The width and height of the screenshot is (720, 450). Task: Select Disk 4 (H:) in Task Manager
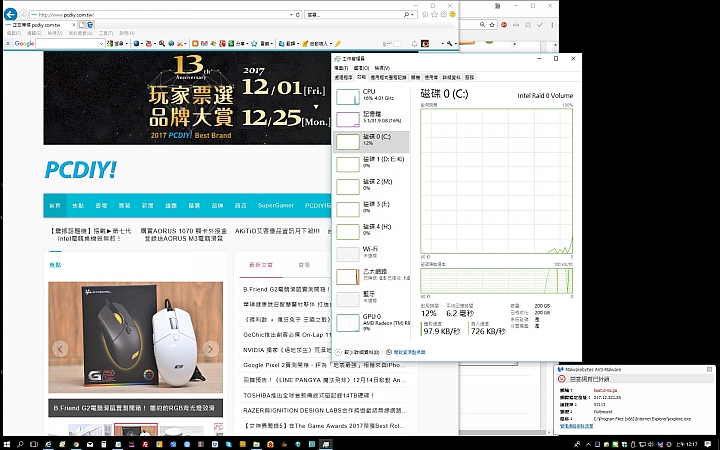[371, 231]
